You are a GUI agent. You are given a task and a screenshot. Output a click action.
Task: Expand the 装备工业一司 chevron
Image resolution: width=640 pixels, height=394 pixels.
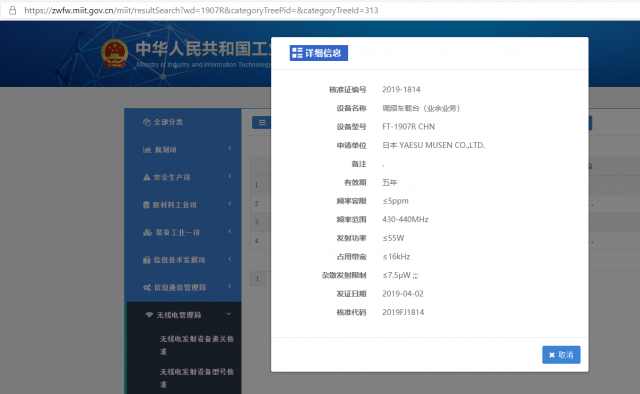pos(230,232)
